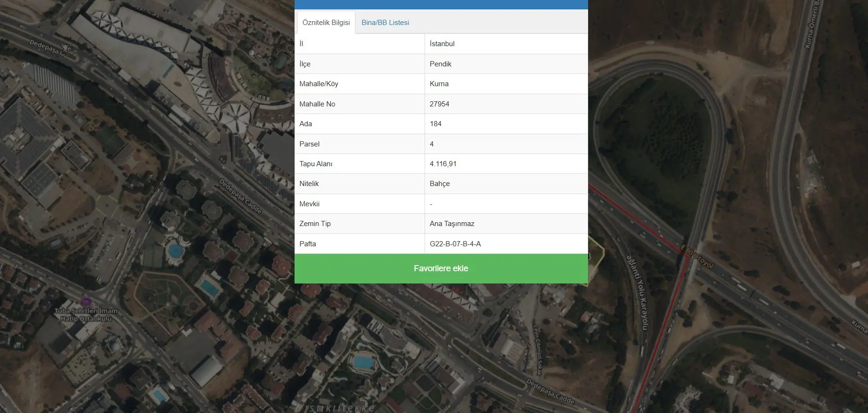The image size is (868, 413).
Task: Select the Öznitelik Bilgisi tab
Action: pos(326,23)
